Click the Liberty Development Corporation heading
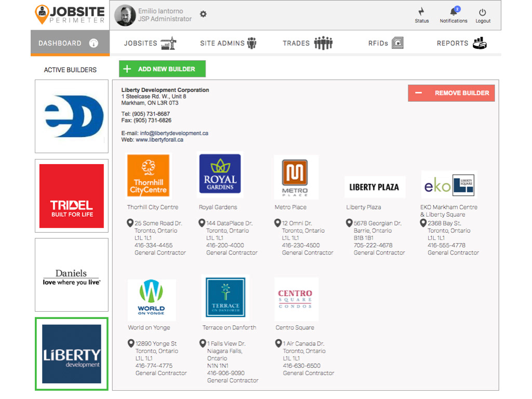Screen dimensions: 532x399 [165, 90]
